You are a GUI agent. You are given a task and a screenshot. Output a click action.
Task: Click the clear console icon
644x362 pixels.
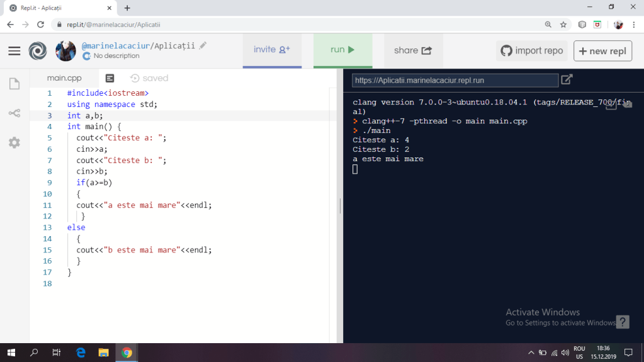(627, 105)
